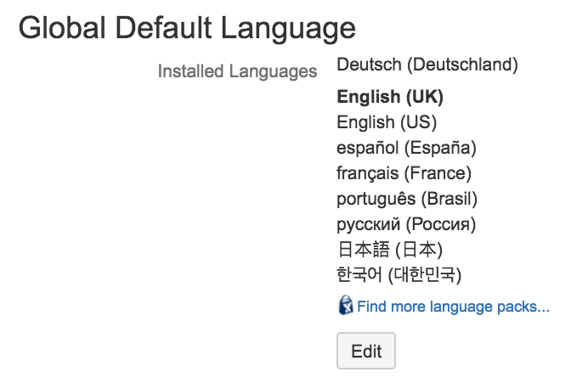Select the русский (Россия) entry

point(406,224)
